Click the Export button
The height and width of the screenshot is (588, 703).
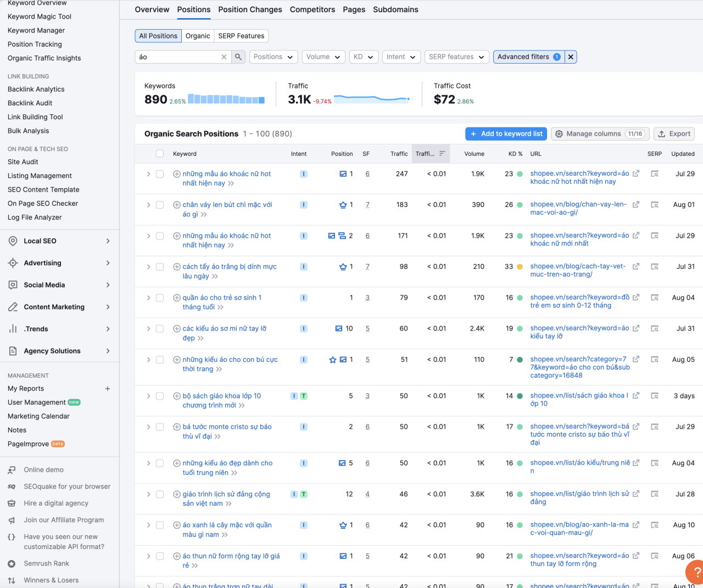(x=674, y=134)
